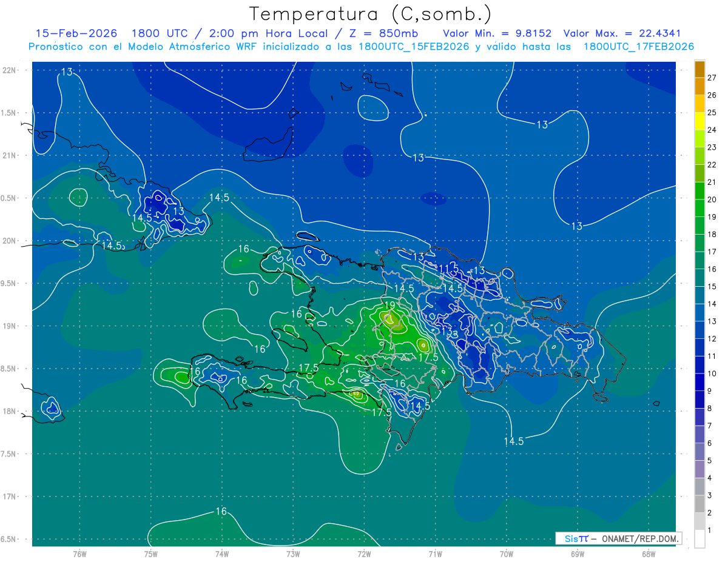Click the '73W' longitude axis label

pyautogui.click(x=293, y=554)
